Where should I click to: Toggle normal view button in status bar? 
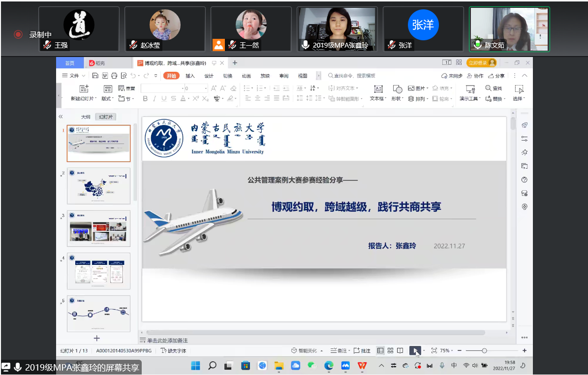tap(380, 350)
